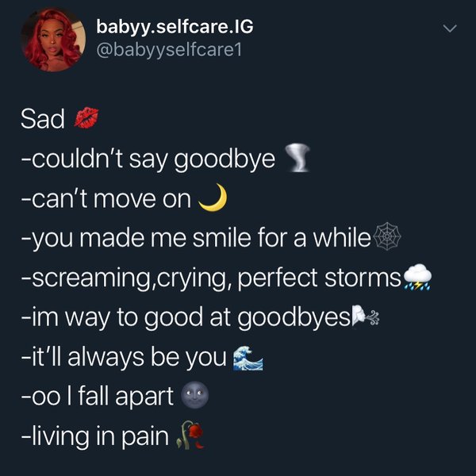Click the wind blowing face emoji
The width and height of the screenshot is (476, 476).
(365, 317)
